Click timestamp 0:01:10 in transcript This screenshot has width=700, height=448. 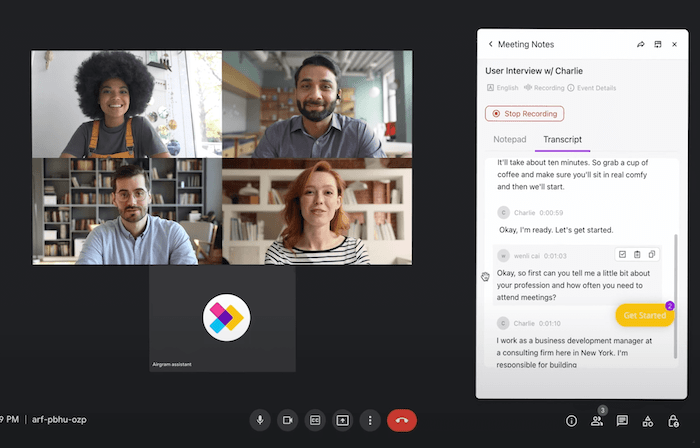[550, 324]
